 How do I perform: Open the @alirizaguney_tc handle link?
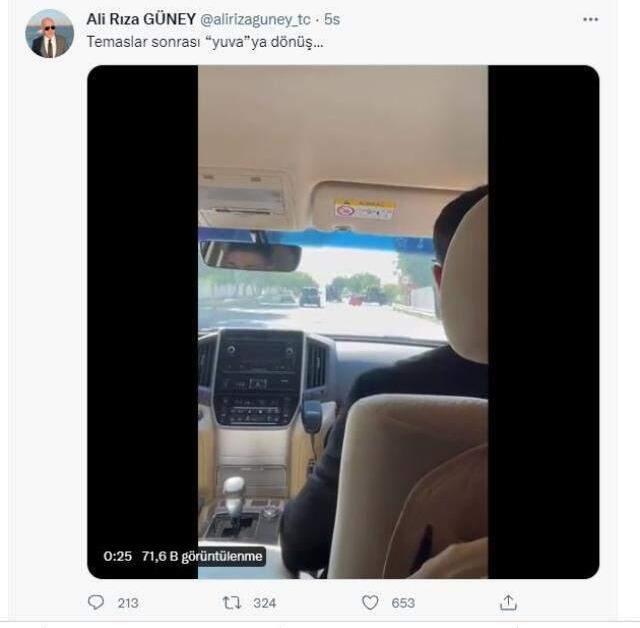tap(256, 18)
